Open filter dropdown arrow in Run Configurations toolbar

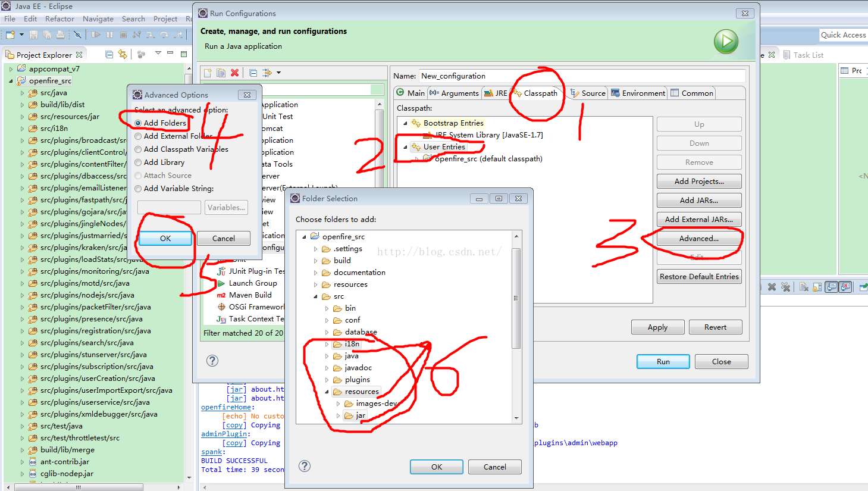coord(278,73)
